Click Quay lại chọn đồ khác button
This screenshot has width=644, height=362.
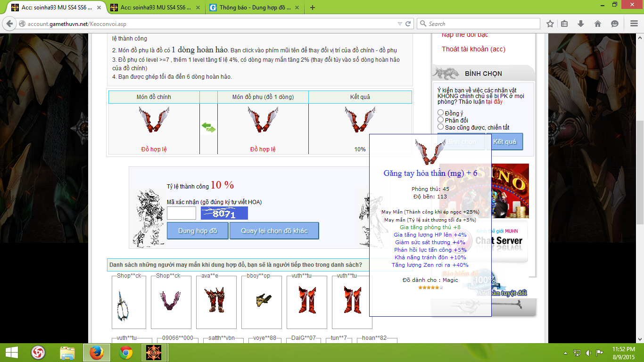click(274, 230)
